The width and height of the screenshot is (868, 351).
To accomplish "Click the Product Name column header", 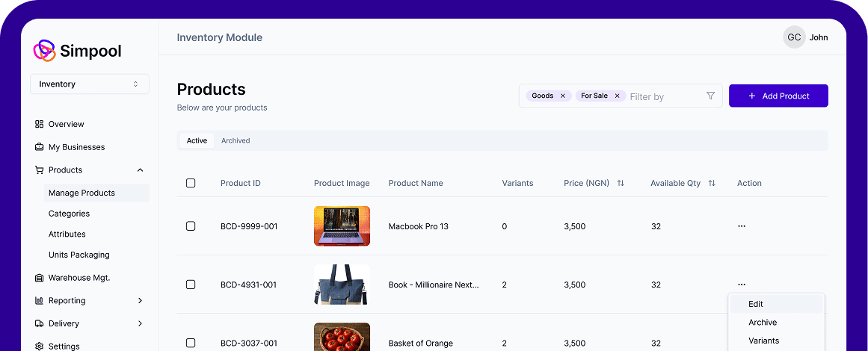I will pyautogui.click(x=416, y=183).
